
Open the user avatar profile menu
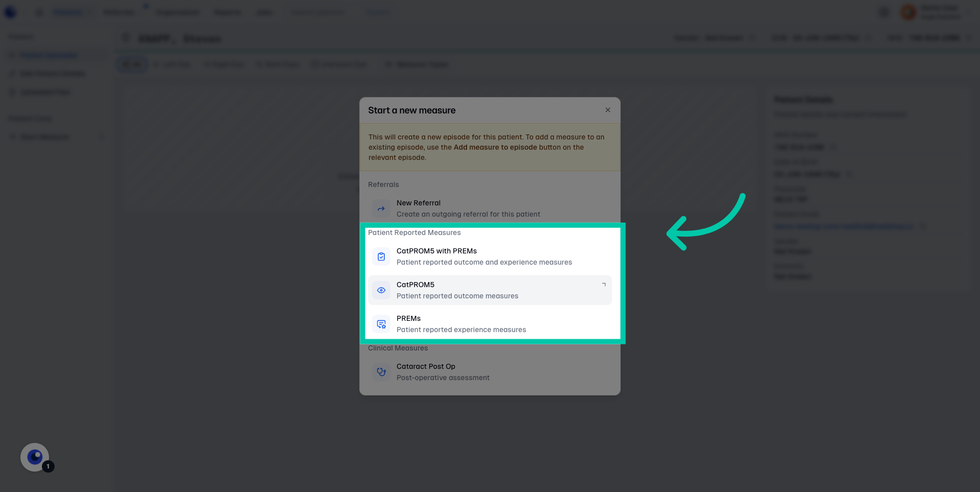pos(908,12)
